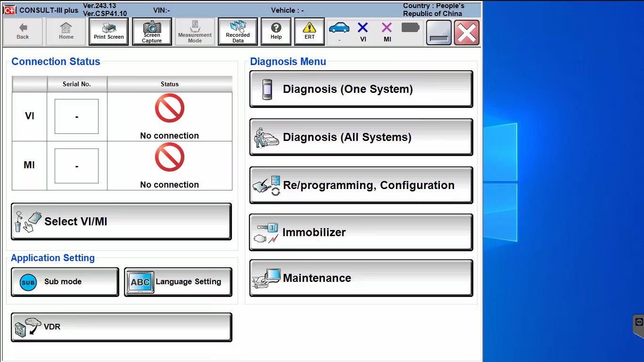The height and width of the screenshot is (362, 644).
Task: Click the 'Vehicle : -' header text
Action: coord(288,10)
